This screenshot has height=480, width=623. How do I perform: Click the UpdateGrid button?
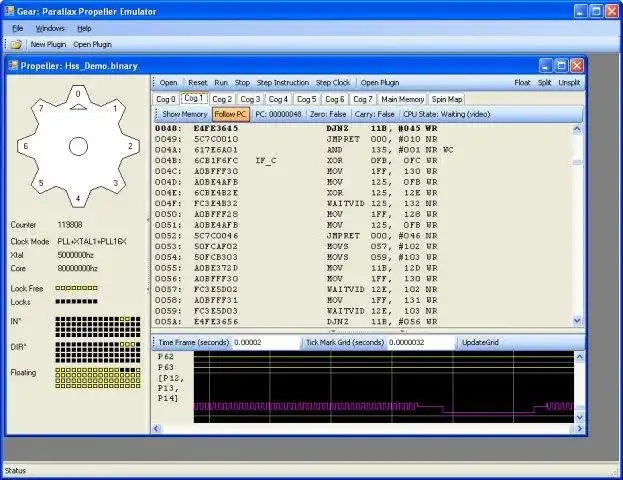point(480,342)
